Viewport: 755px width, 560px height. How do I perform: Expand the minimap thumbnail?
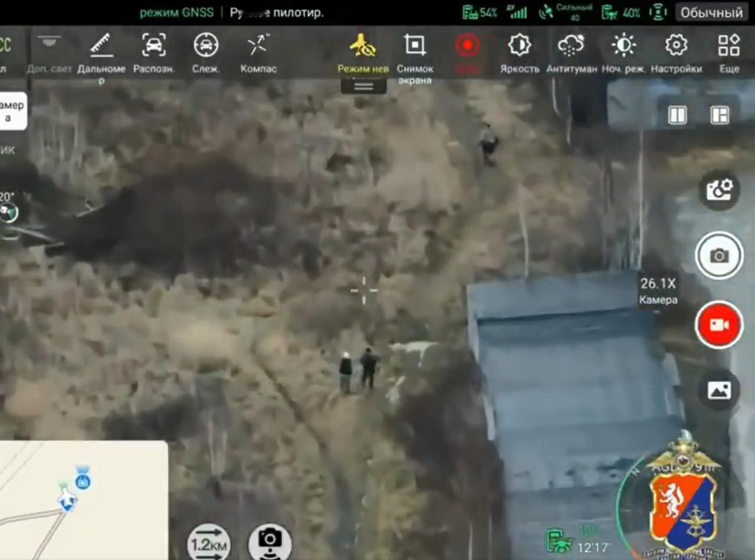tap(84, 500)
